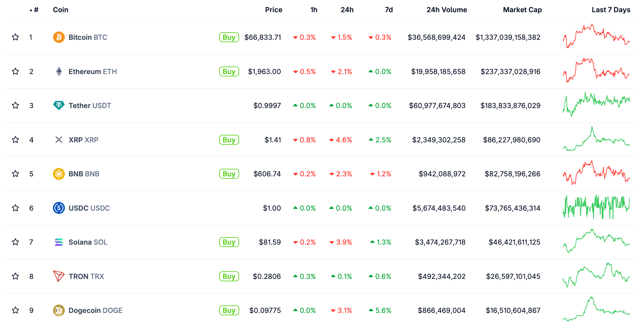This screenshot has width=644, height=326.
Task: Sort by the Price column header
Action: click(x=273, y=10)
